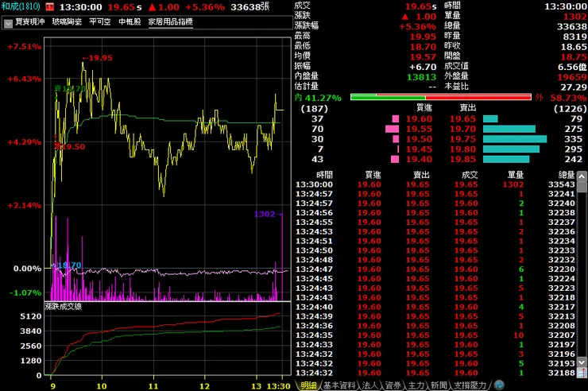The image size is (588, 391).
Task: Click the chart icon at bottom of tick list scrollbar
Action: pos(582,373)
